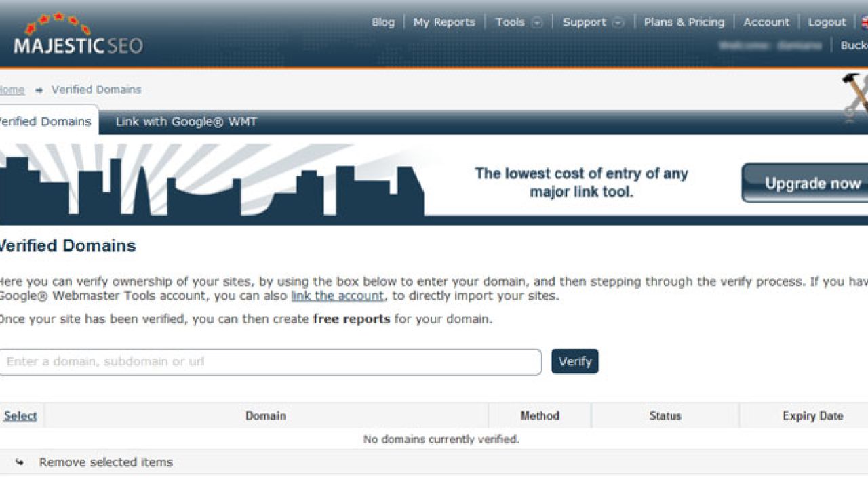
Task: Expand the Tools dropdown arrow
Action: click(537, 22)
